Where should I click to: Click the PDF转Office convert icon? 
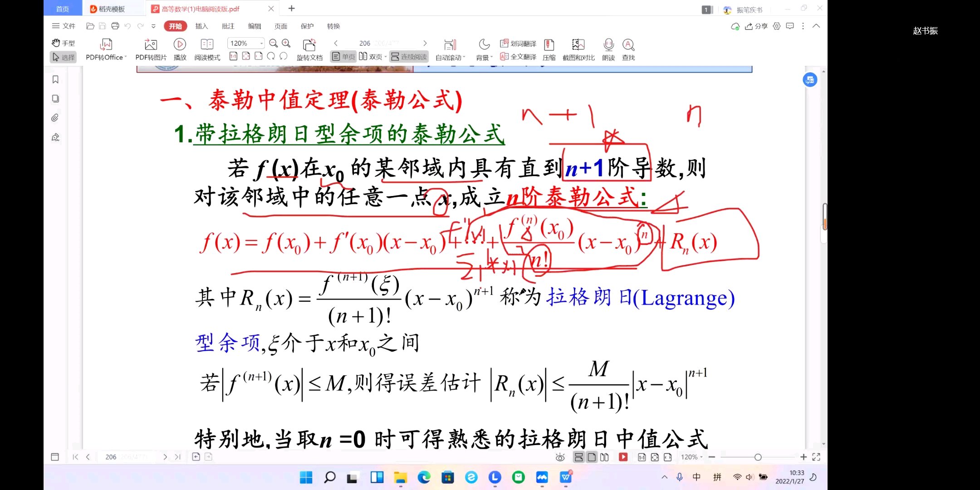click(x=106, y=44)
